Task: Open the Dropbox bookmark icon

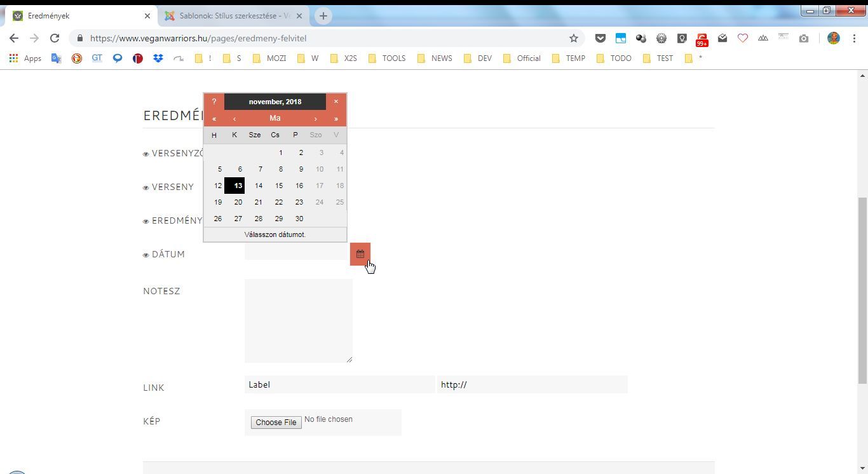Action: 158,58
